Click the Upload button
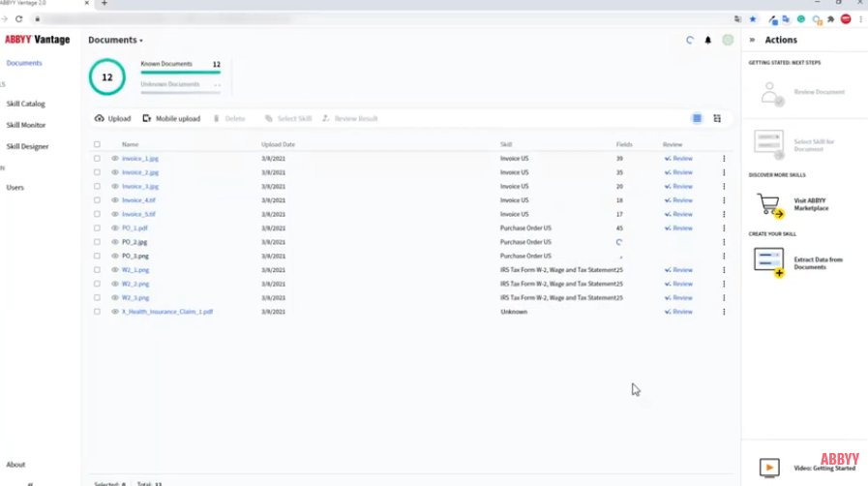The width and height of the screenshot is (868, 486). [113, 118]
